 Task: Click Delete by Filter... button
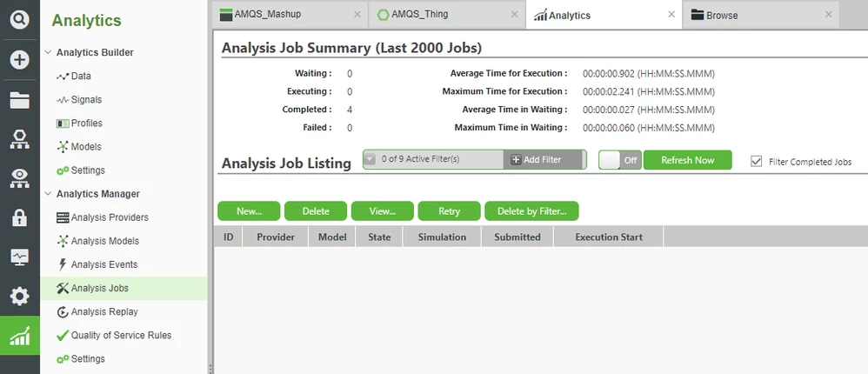(532, 210)
